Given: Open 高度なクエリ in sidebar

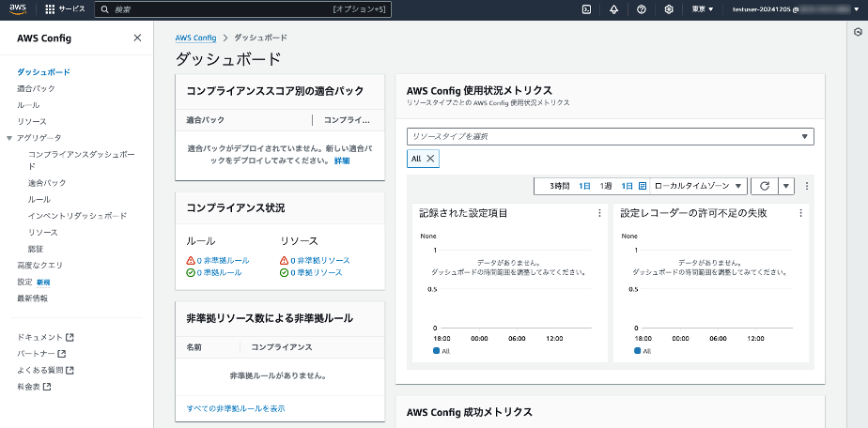Looking at the screenshot, I should [x=39, y=266].
